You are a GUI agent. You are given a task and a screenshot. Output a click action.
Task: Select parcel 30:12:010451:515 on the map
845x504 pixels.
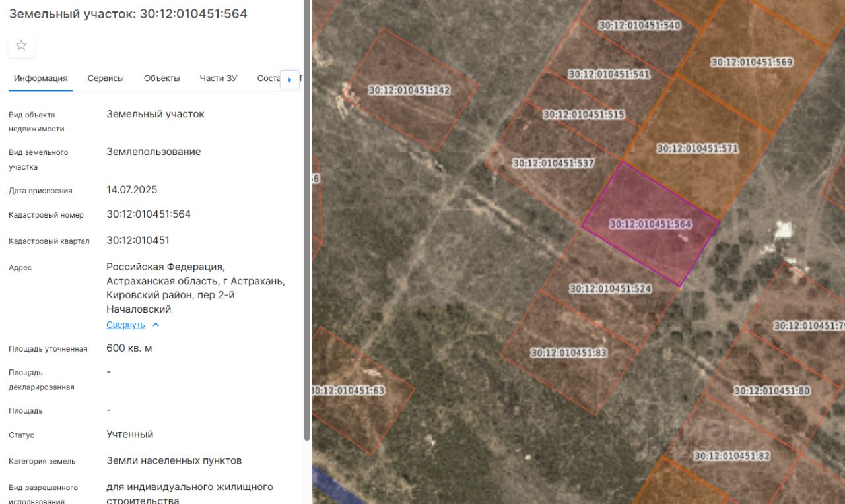(584, 115)
